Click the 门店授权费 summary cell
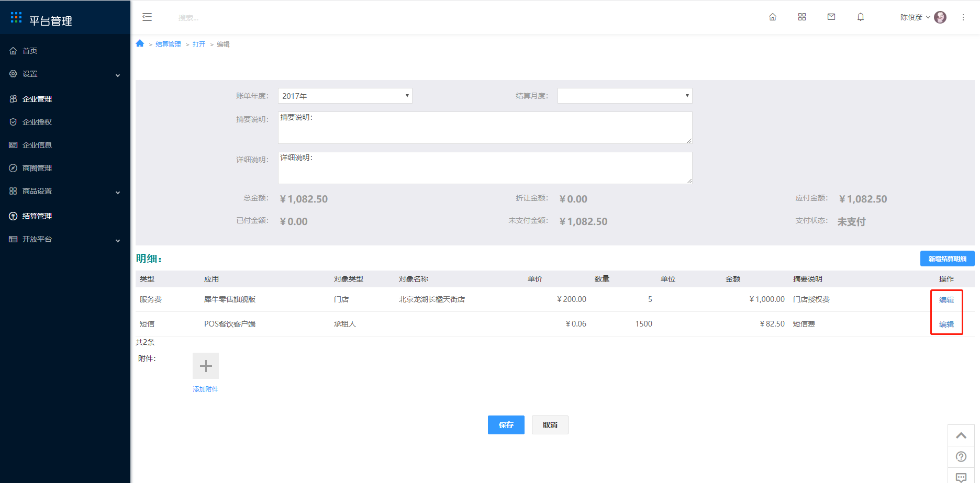The image size is (980, 483). click(x=811, y=299)
